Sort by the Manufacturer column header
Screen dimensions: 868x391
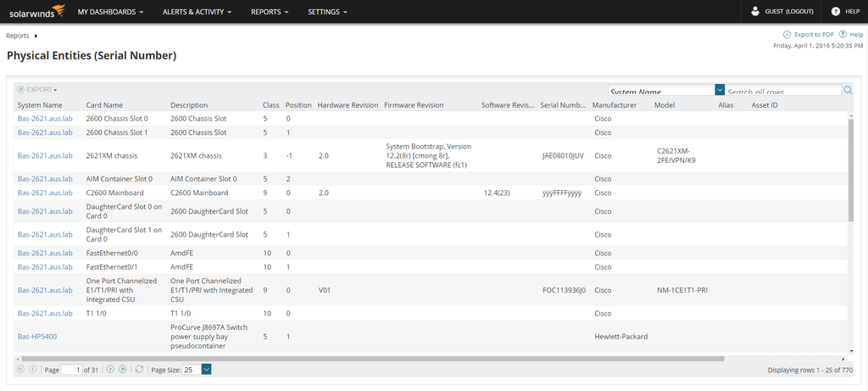point(615,105)
